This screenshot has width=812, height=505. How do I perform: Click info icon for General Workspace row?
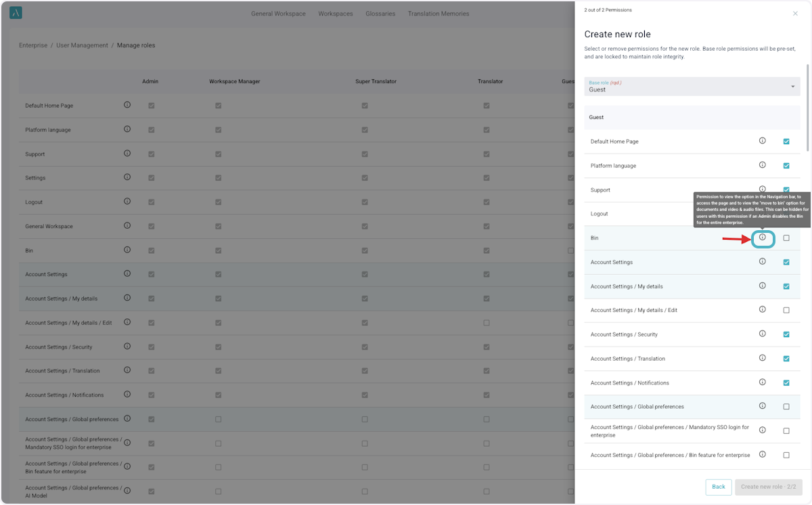127,225
